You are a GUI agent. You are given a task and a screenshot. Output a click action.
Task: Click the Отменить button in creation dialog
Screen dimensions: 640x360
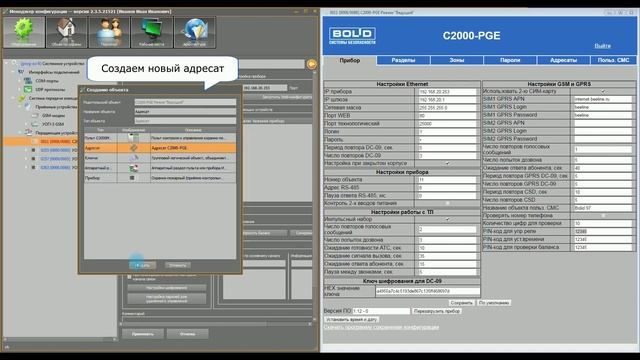(x=178, y=265)
